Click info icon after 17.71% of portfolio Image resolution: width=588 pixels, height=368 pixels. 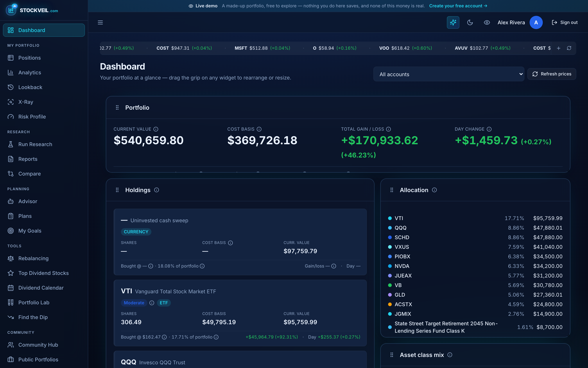click(216, 337)
